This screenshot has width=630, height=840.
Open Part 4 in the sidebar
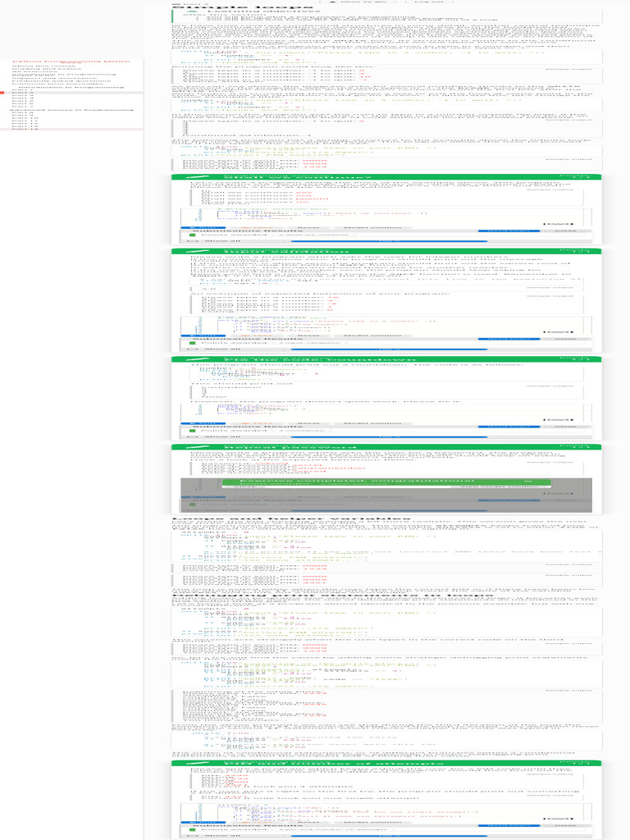click(x=22, y=98)
